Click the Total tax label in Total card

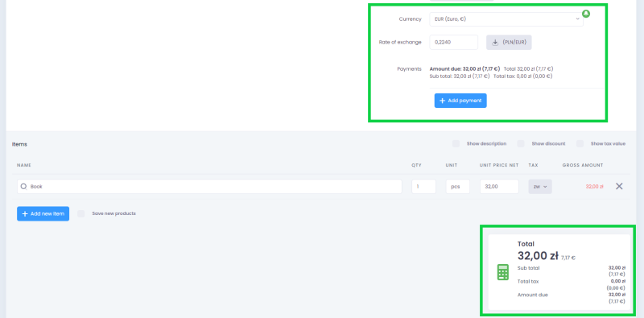[x=528, y=282]
